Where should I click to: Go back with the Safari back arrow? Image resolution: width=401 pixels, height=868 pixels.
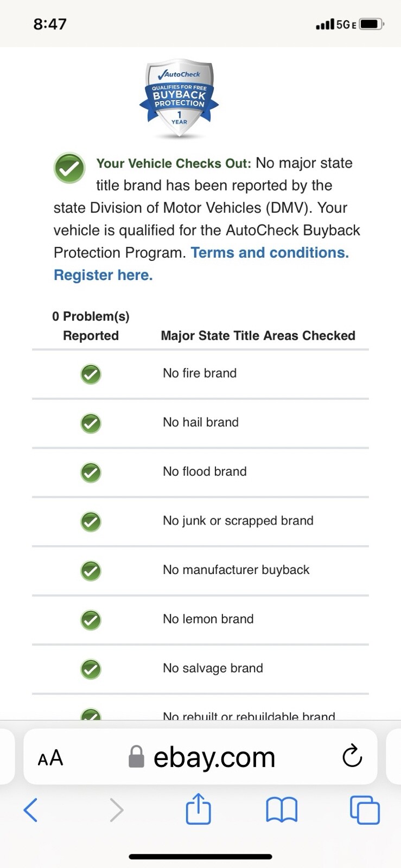pyautogui.click(x=31, y=810)
